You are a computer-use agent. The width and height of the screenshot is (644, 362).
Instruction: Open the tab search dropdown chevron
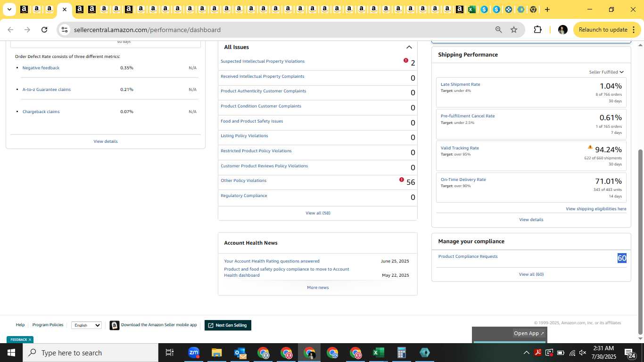click(9, 9)
